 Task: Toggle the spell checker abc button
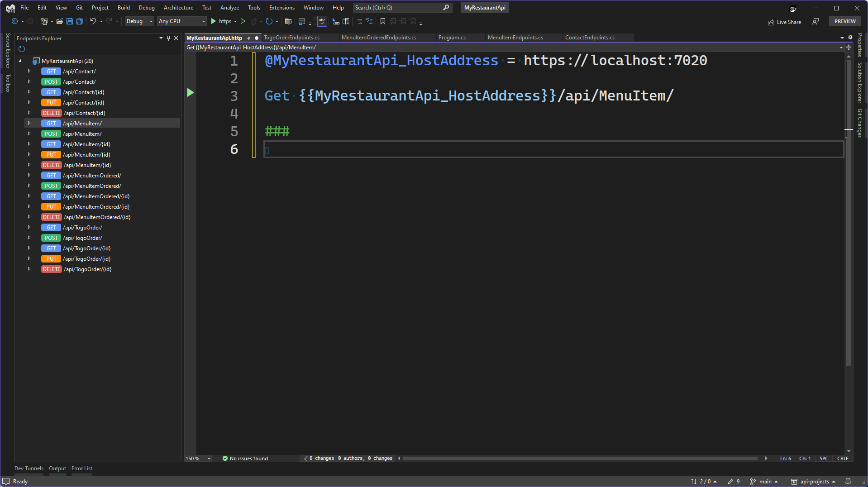[322, 21]
